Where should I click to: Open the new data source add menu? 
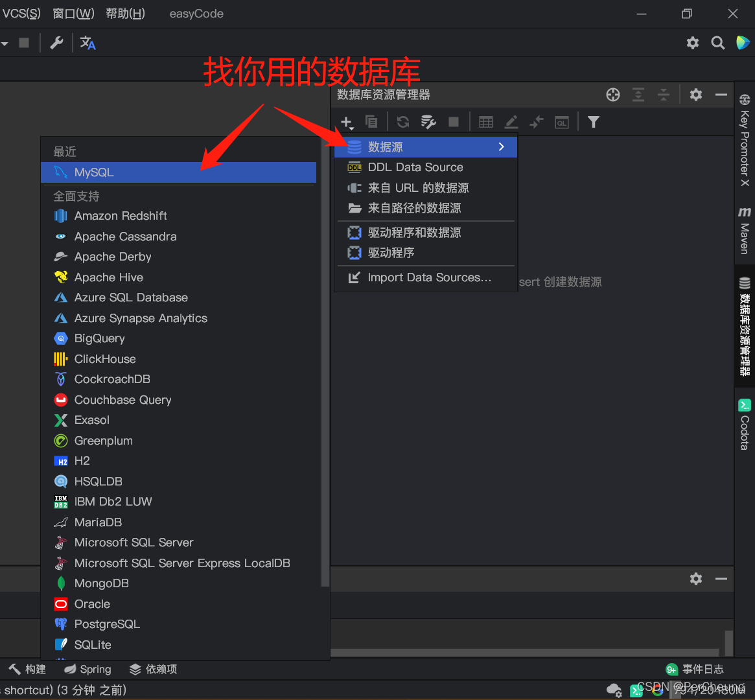coord(345,121)
